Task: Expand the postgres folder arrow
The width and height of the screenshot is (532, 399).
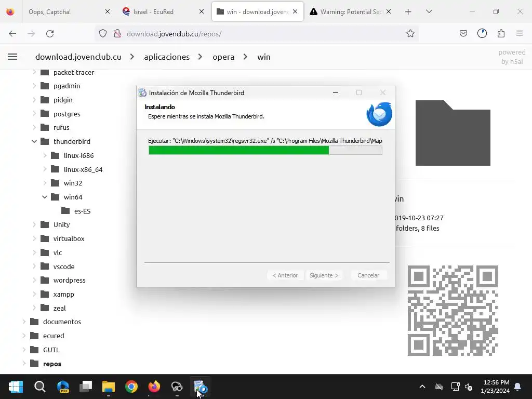Action: (x=34, y=114)
